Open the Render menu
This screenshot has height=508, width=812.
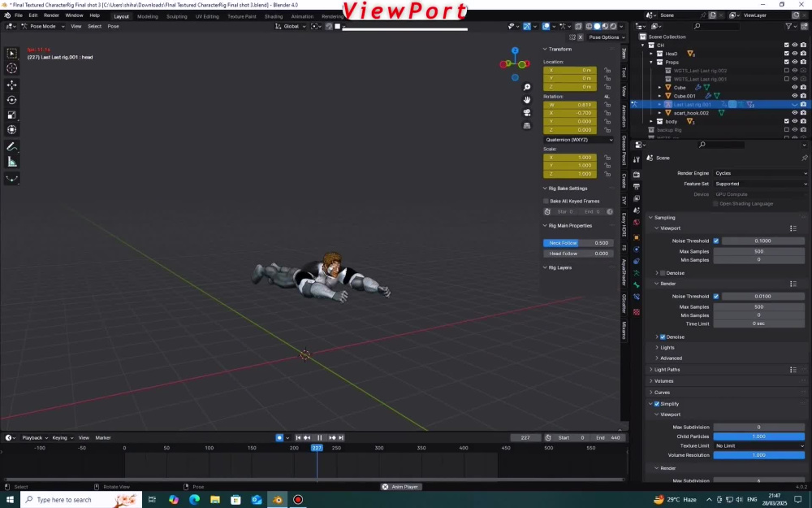(x=51, y=15)
